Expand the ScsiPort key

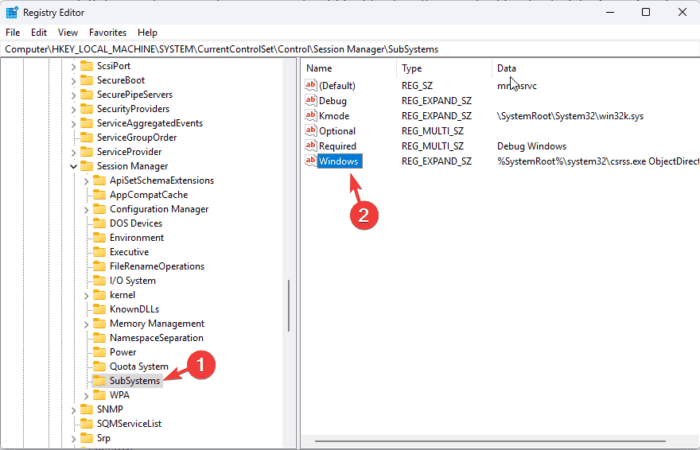coord(74,67)
